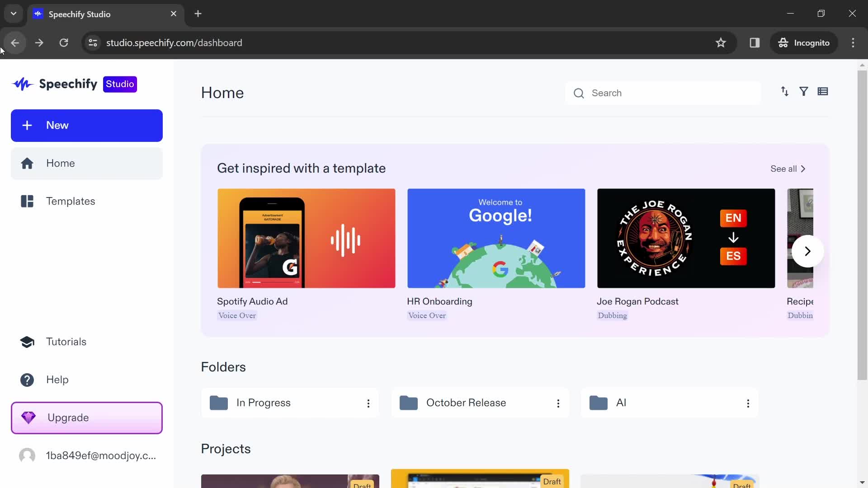The image size is (868, 488).
Task: Click the list view icon
Action: tap(823, 91)
